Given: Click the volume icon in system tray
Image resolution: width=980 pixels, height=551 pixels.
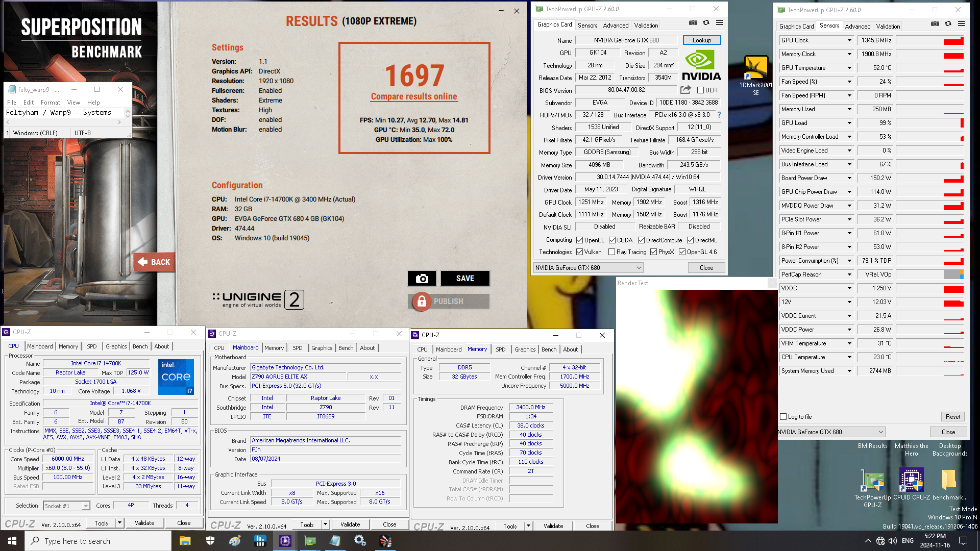Looking at the screenshot, I should pyautogui.click(x=893, y=541).
